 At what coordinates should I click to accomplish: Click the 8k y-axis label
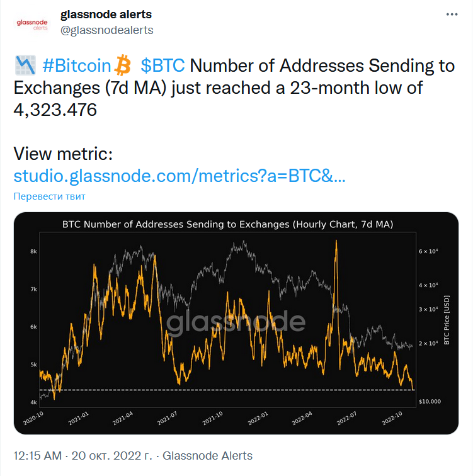33,252
